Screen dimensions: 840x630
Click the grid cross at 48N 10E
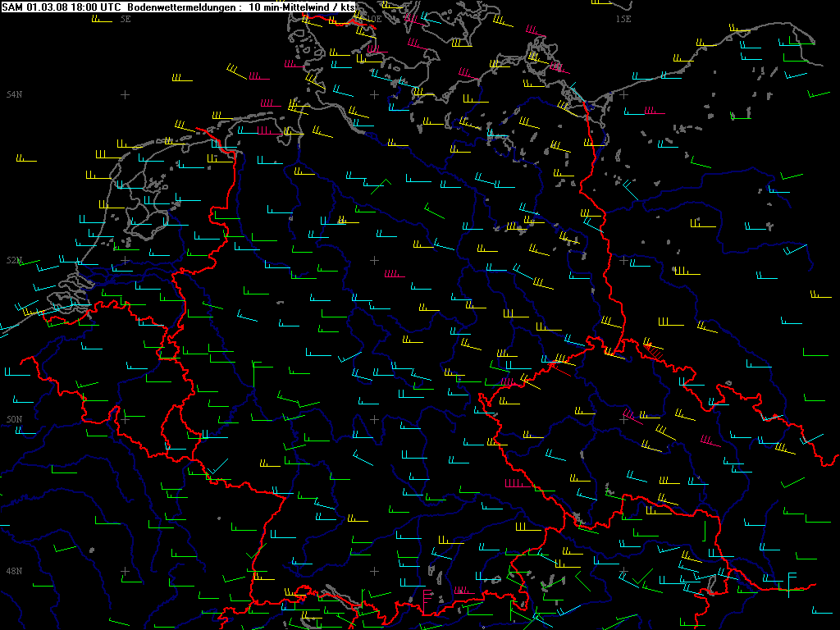(x=374, y=571)
